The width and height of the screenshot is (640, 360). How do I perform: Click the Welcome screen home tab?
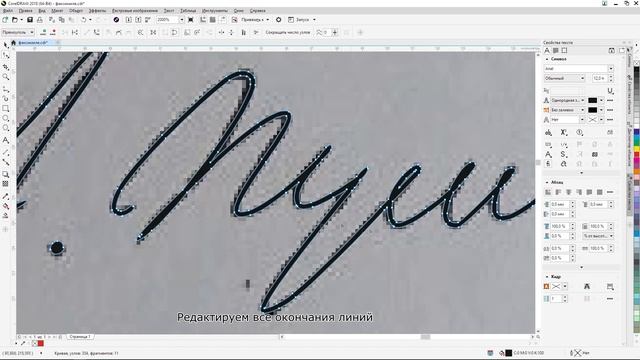[x=13, y=42]
